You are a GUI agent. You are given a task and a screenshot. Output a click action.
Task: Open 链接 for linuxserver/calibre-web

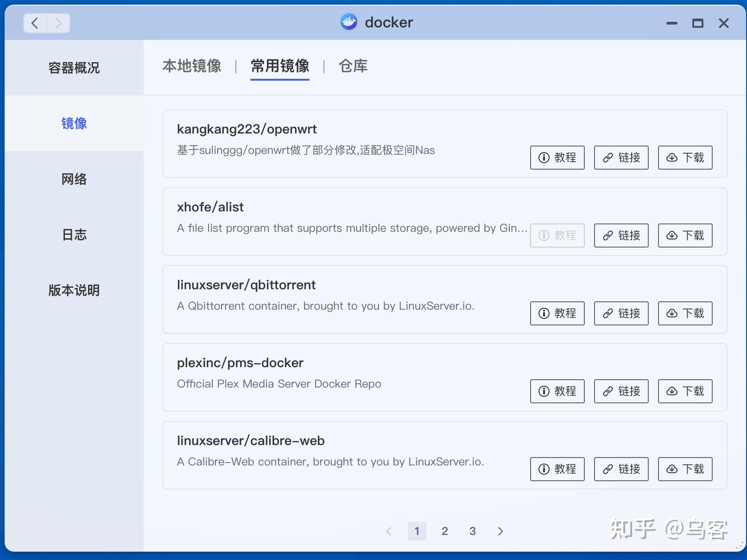click(x=621, y=469)
